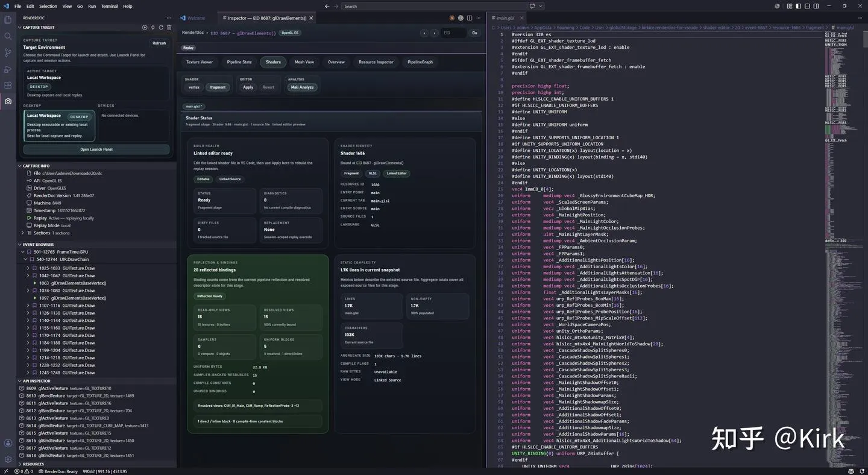Expand the 1025-1033 GUITexture.Draw node

[28, 268]
